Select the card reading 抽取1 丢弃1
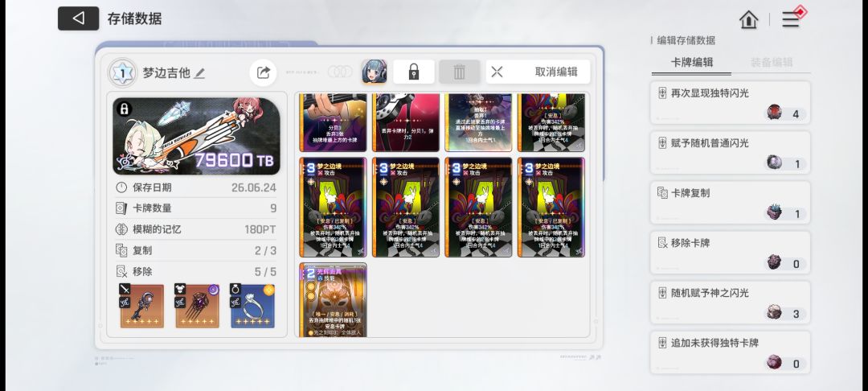Image resolution: width=868 pixels, height=391 pixels. click(478, 122)
